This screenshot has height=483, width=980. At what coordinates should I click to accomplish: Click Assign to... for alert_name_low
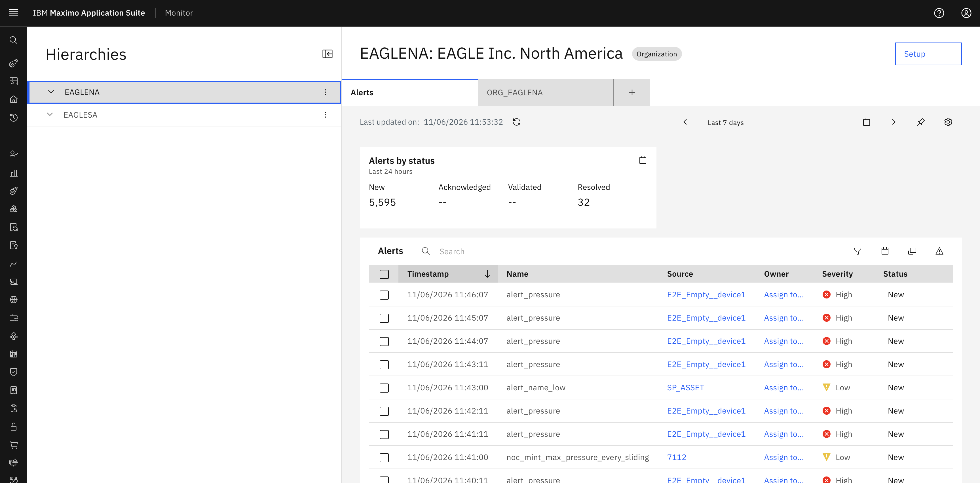(x=784, y=387)
